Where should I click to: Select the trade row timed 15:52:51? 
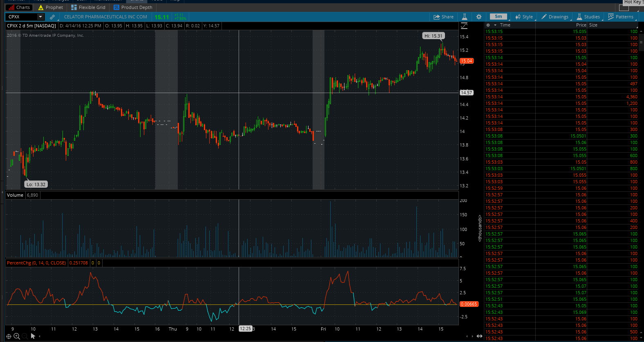[x=561, y=299]
